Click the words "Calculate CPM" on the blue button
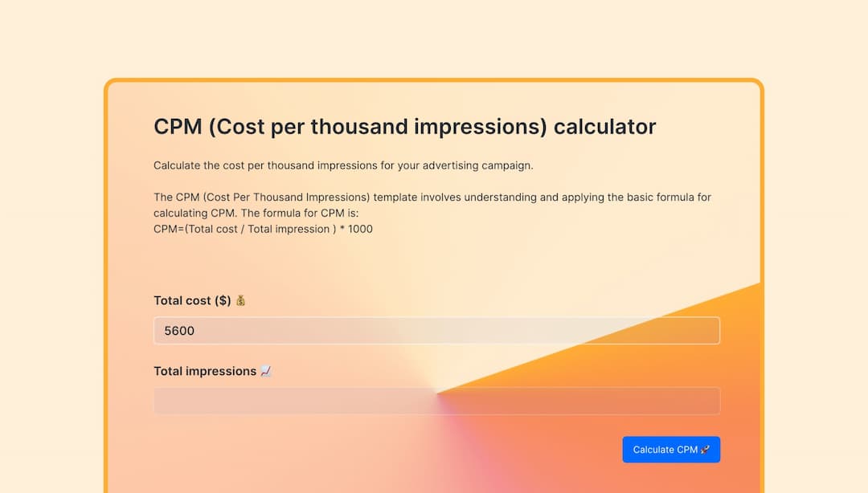Viewport: 868px width, 493px height. pos(665,450)
